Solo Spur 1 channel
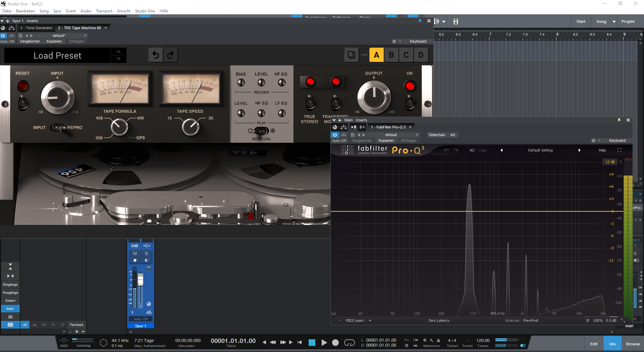This screenshot has height=352, width=644. (x=146, y=253)
